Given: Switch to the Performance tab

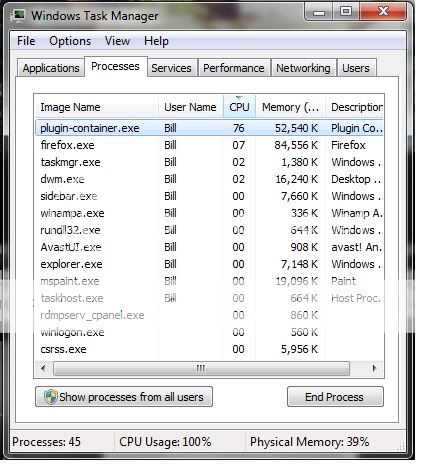Looking at the screenshot, I should click(234, 68).
